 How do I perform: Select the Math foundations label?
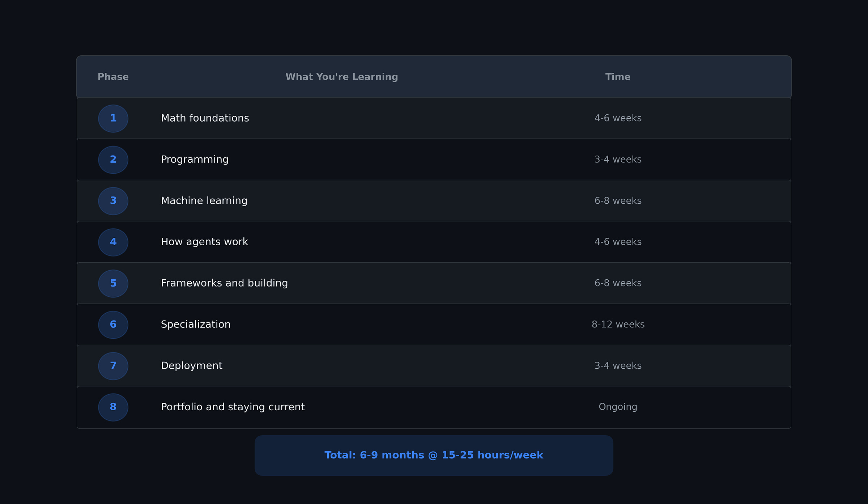[205, 118]
